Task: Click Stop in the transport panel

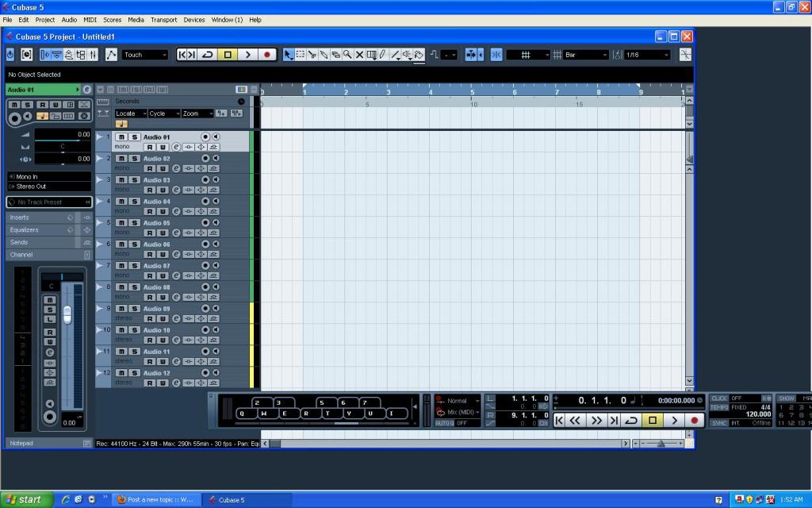Action: tap(653, 420)
